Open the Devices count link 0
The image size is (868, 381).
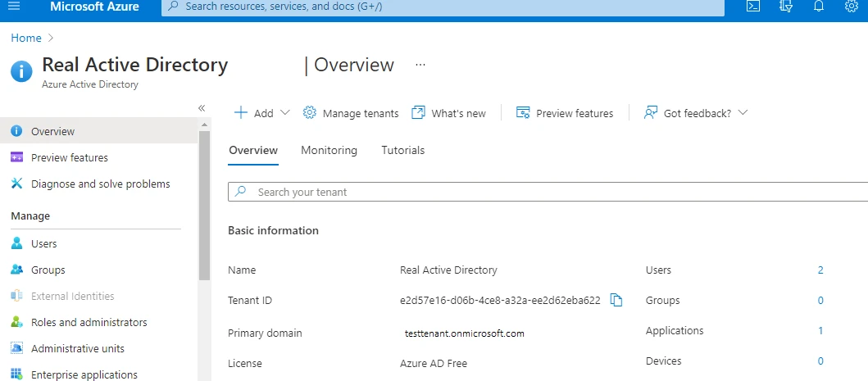820,361
